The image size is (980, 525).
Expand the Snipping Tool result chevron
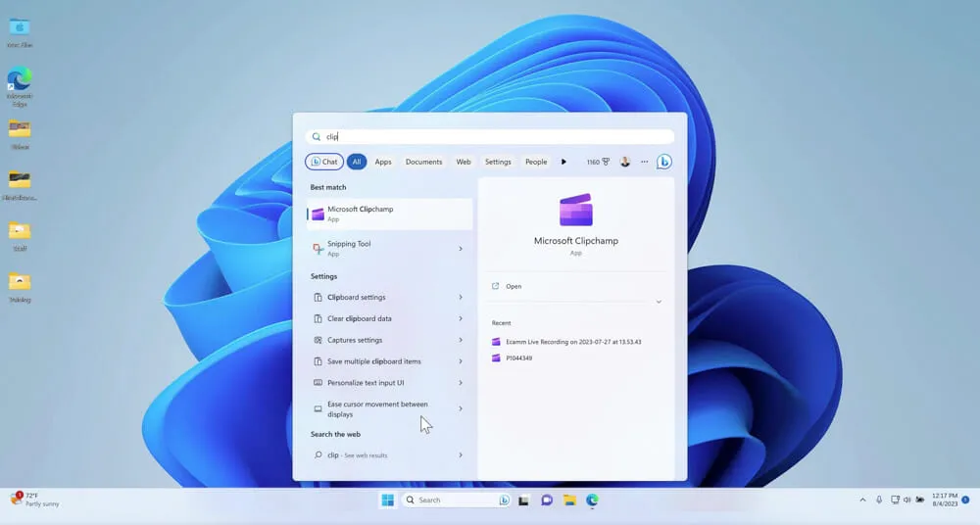point(461,249)
